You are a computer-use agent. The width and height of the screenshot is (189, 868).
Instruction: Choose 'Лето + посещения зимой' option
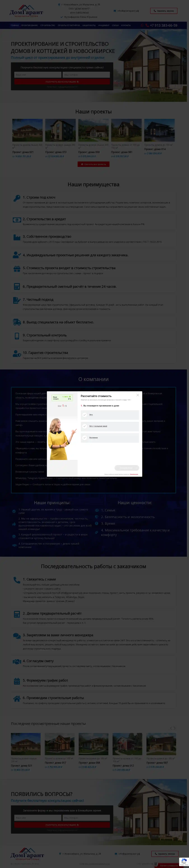click(85, 426)
